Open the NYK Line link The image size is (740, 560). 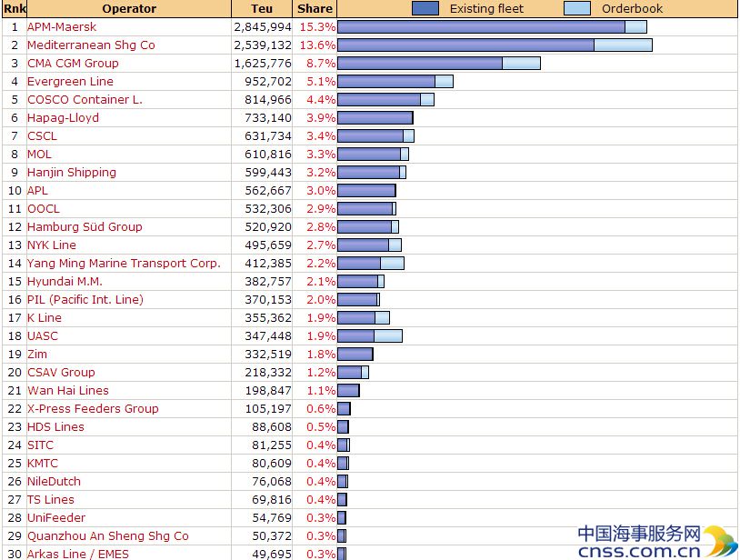[52, 245]
